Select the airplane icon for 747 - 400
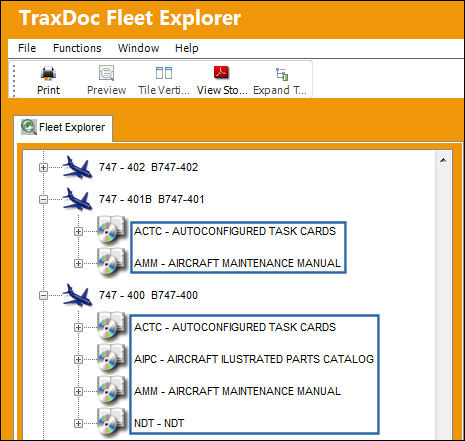The height and width of the screenshot is (441, 465). pos(77,295)
